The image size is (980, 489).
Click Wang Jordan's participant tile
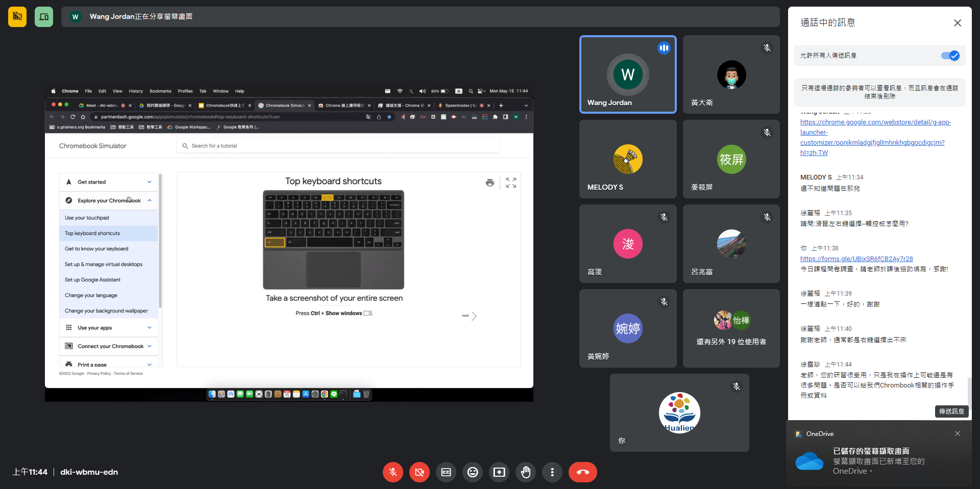click(x=628, y=74)
